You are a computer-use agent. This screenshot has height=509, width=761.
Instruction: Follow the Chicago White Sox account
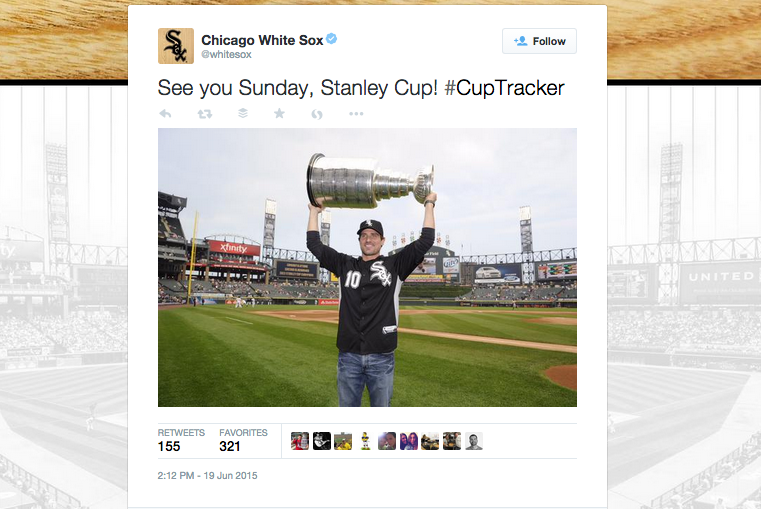pyautogui.click(x=539, y=41)
